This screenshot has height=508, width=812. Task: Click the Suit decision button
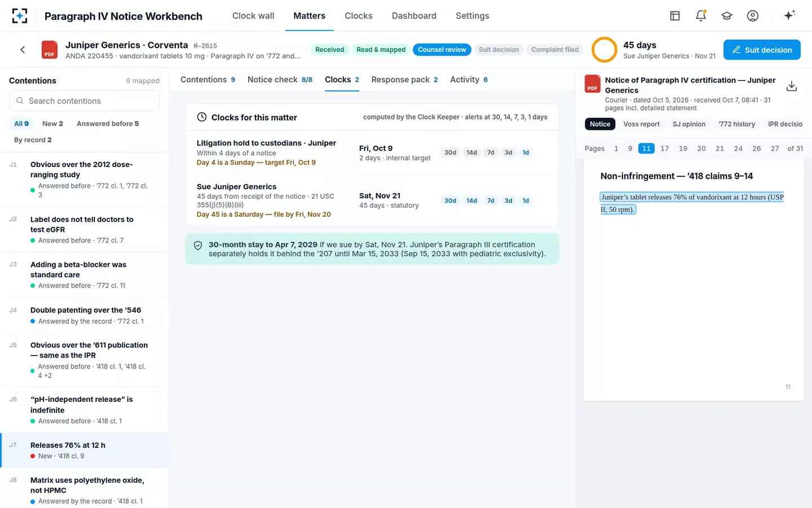coord(762,50)
